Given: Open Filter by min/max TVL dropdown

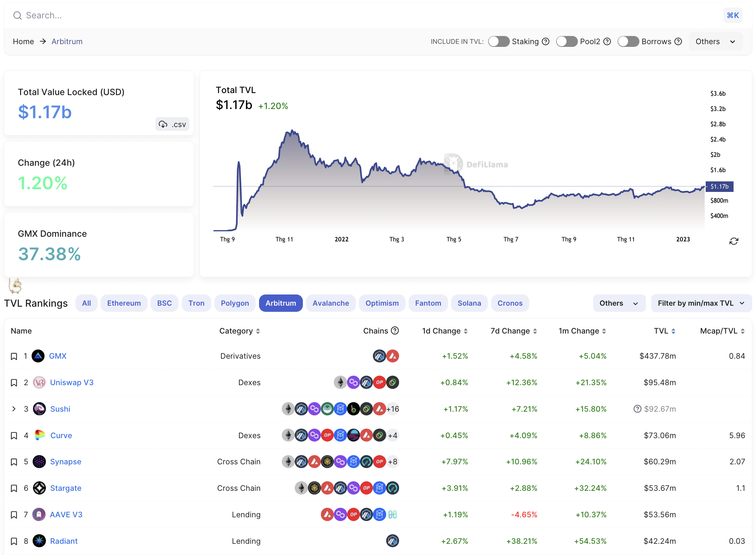Looking at the screenshot, I should click(x=701, y=303).
